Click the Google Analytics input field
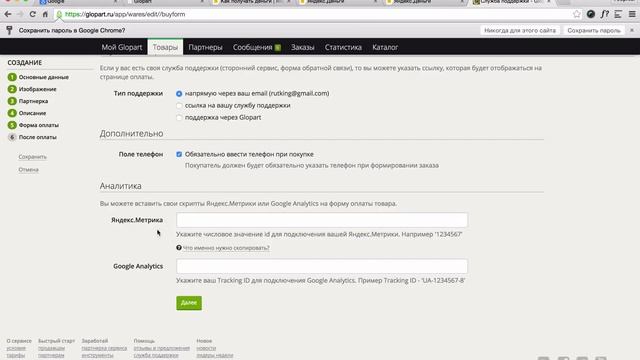640x360 pixels. pos(322,266)
